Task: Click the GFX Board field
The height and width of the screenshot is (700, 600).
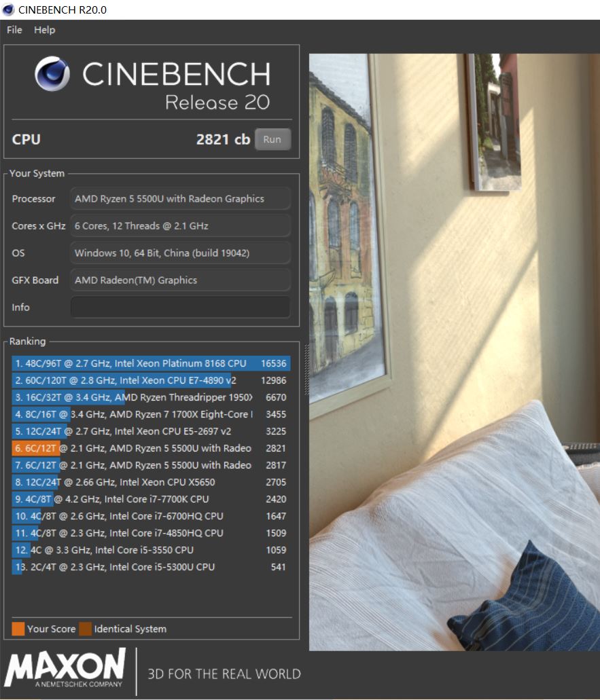Action: pos(180,280)
